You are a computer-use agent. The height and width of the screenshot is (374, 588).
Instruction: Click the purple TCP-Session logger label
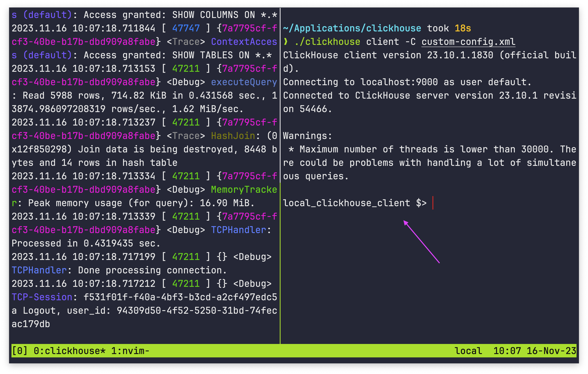[x=42, y=297]
